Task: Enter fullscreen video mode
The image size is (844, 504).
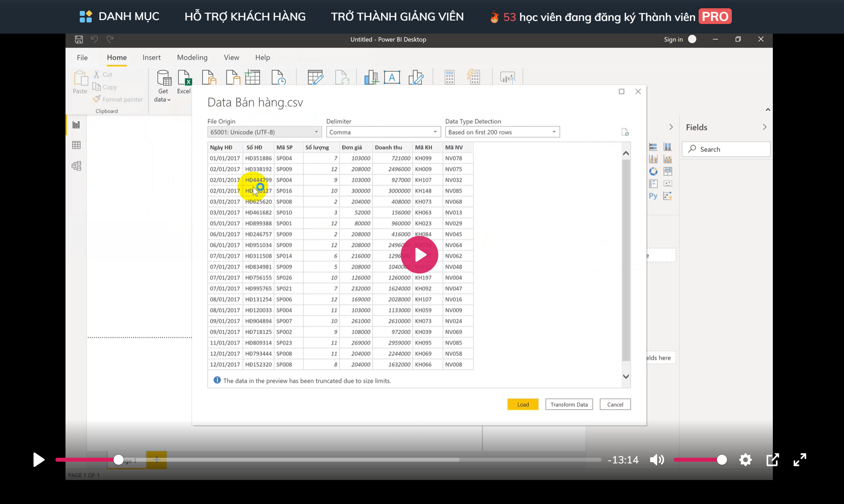Action: click(799, 459)
